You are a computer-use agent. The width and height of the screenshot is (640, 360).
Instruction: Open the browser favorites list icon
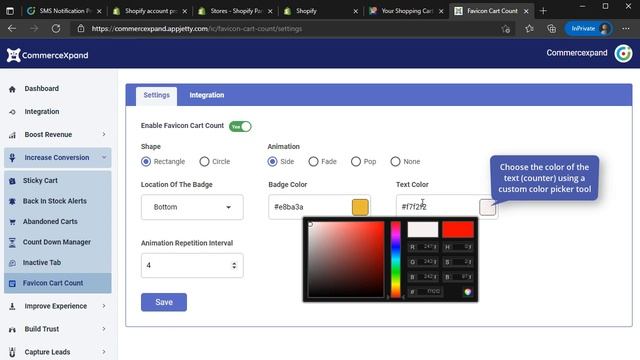529,29
